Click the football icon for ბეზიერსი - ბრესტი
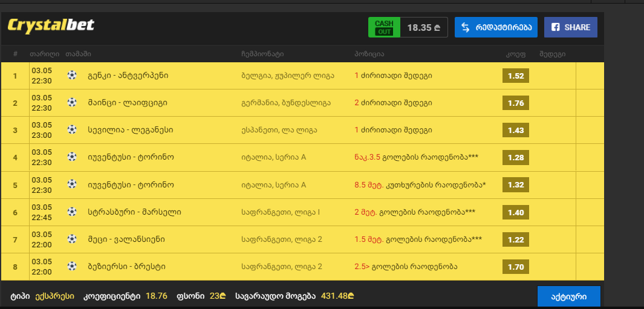Screen dimensions: 644x309 coord(72,267)
